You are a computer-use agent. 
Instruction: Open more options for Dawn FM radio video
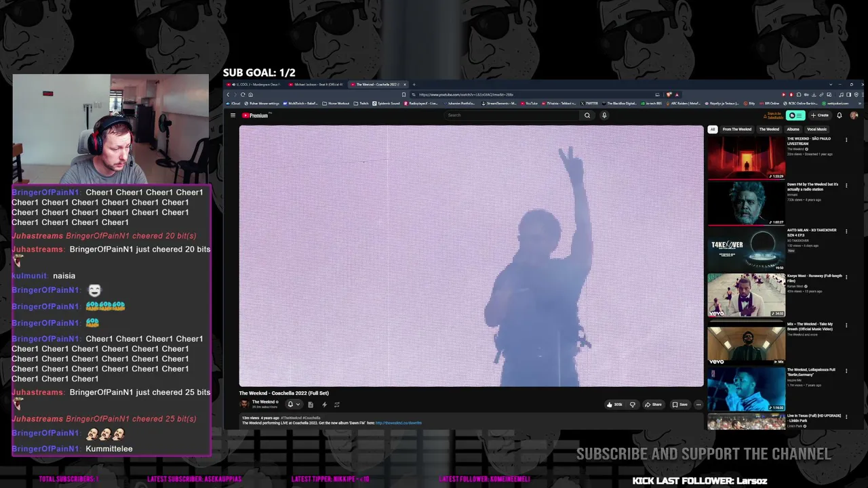pyautogui.click(x=846, y=184)
